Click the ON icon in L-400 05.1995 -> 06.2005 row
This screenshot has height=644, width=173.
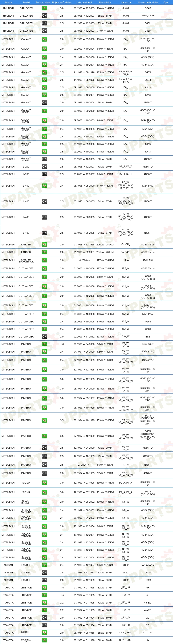[x=44, y=202]
